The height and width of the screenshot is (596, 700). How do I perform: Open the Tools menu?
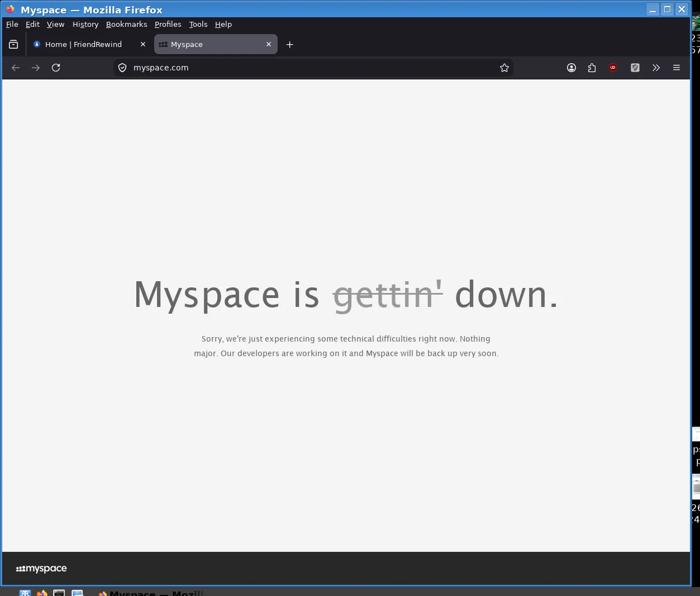198,24
